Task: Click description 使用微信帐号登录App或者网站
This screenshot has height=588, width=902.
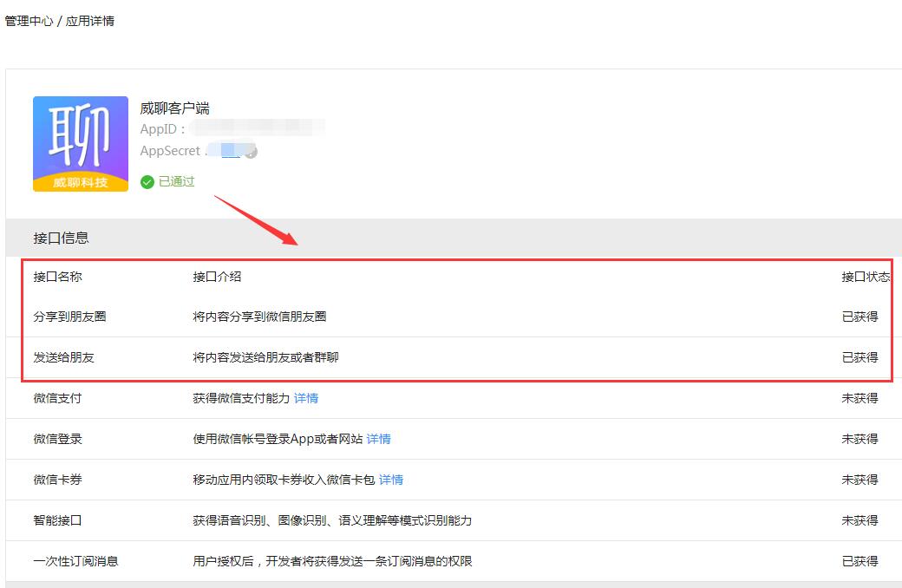Action: coord(278,439)
